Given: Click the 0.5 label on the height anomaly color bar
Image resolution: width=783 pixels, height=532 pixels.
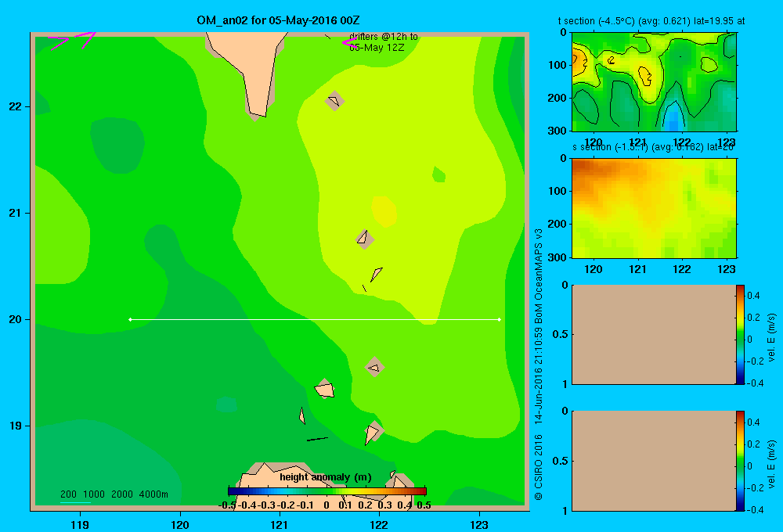Looking at the screenshot, I should (424, 505).
